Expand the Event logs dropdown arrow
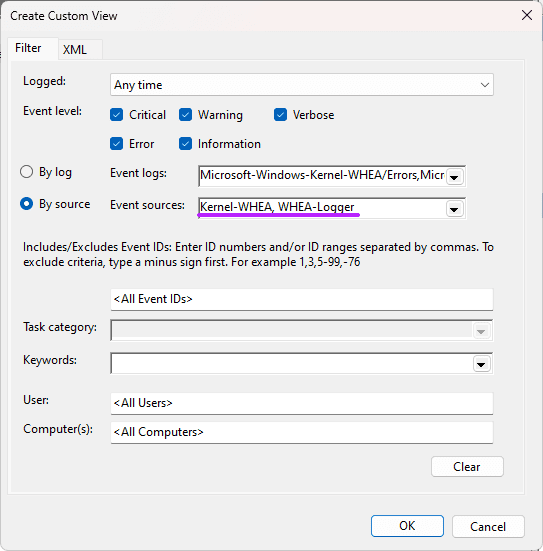543x551 pixels. pyautogui.click(x=454, y=177)
